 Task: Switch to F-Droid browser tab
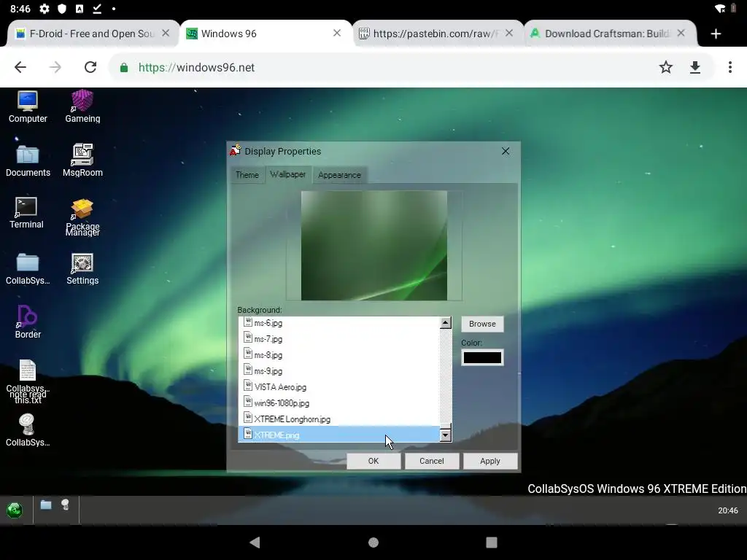91,34
